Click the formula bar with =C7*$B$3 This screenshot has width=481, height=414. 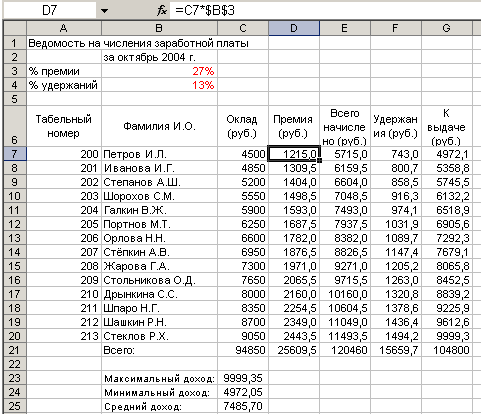click(x=325, y=11)
